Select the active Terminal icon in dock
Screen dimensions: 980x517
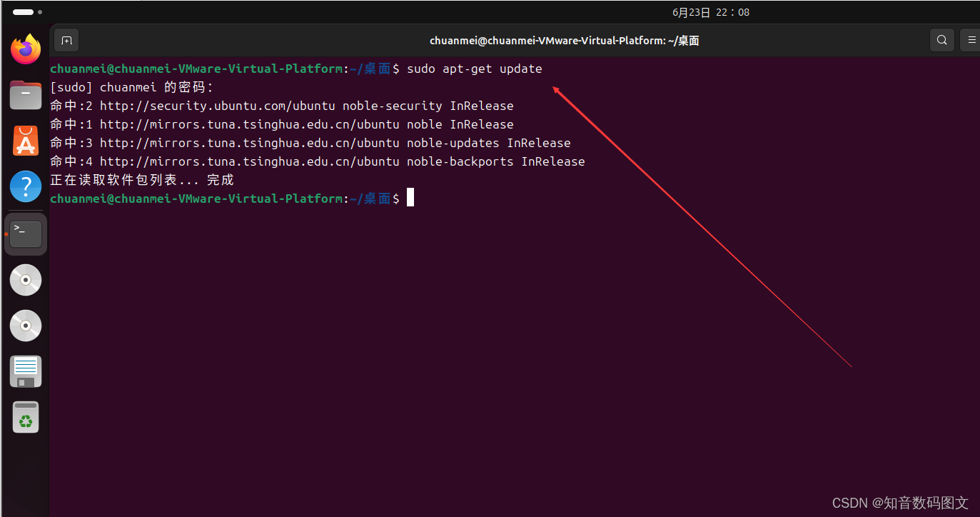(x=25, y=233)
